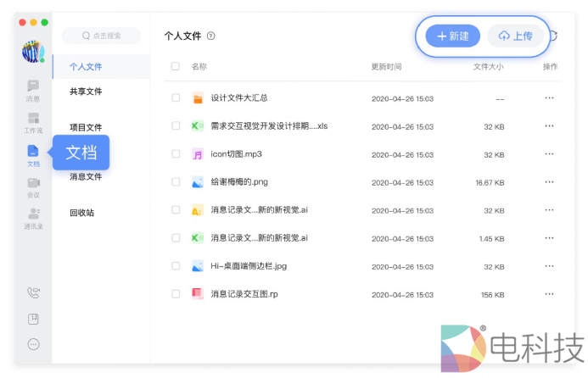The height and width of the screenshot is (378, 588).
Task: Open the 消息 (Messages) sidebar icon
Action: [x=33, y=88]
